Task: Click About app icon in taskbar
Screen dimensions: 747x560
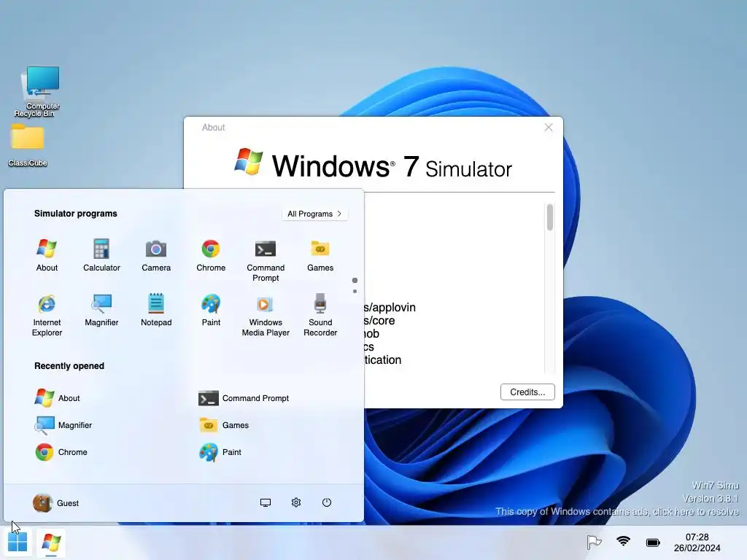Action: 51,542
